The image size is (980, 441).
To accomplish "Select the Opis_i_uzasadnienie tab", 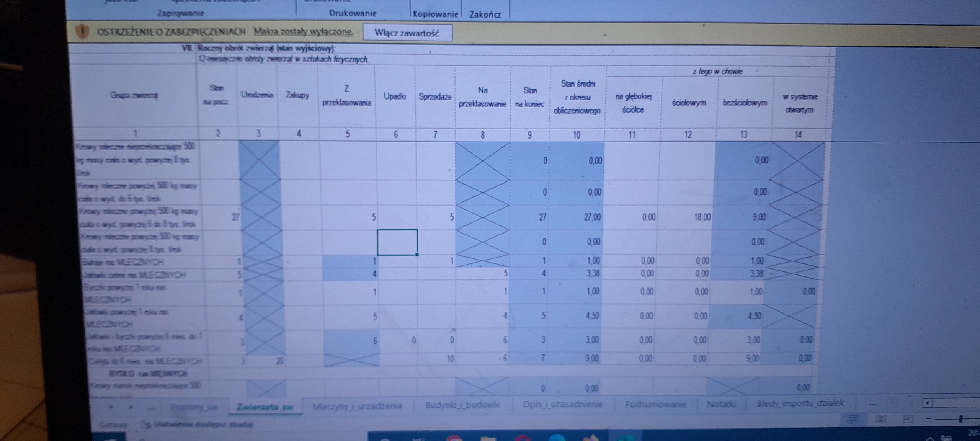I will pyautogui.click(x=563, y=404).
